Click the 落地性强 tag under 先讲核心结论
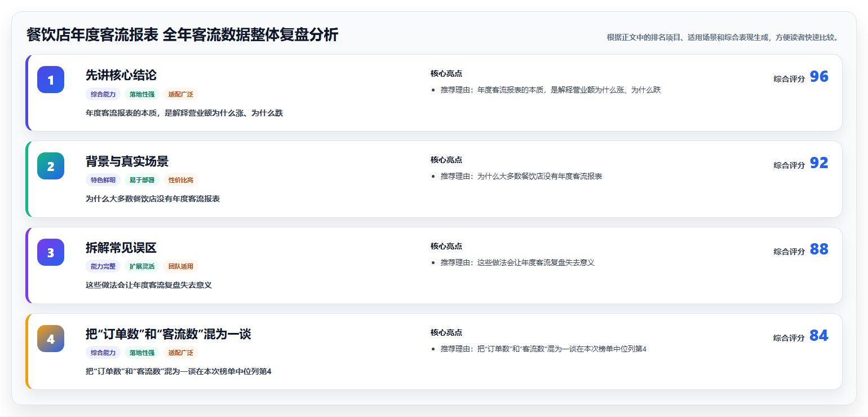The image size is (868, 417). 142,94
